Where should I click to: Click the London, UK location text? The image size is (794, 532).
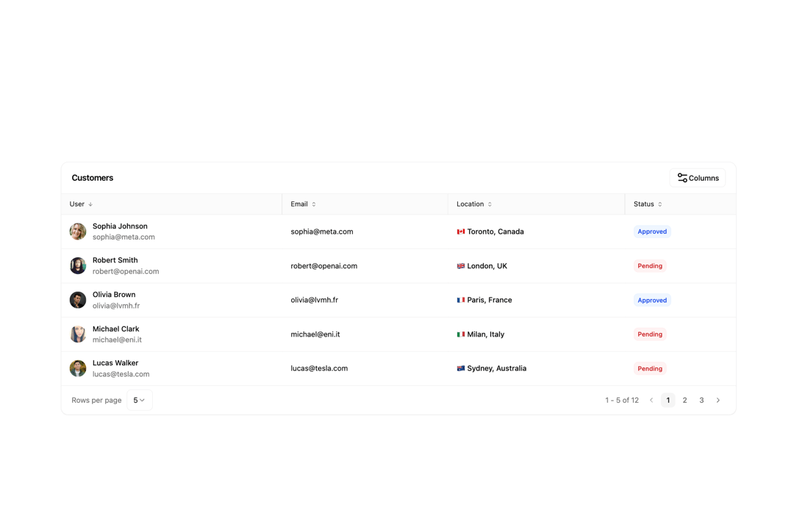(x=487, y=266)
